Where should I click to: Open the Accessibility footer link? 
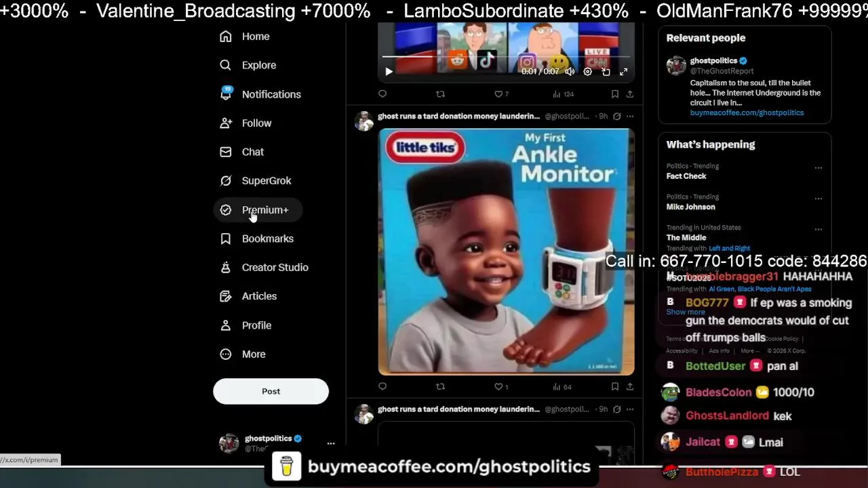click(682, 351)
